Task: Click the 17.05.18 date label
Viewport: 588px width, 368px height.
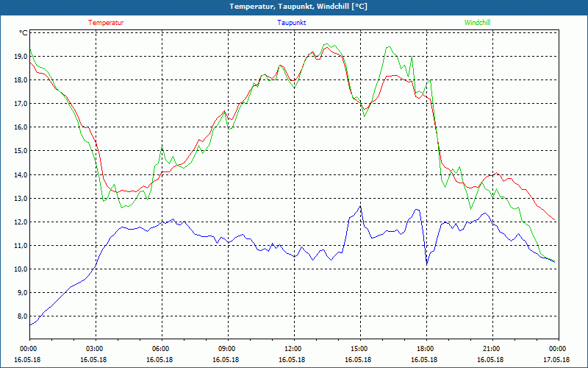Action: [556, 360]
